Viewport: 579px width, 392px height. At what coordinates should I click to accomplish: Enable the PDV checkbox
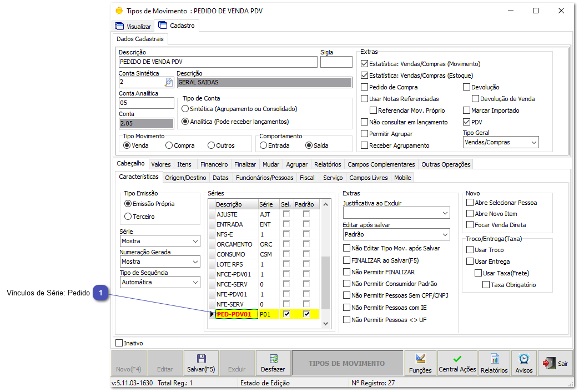pos(466,122)
